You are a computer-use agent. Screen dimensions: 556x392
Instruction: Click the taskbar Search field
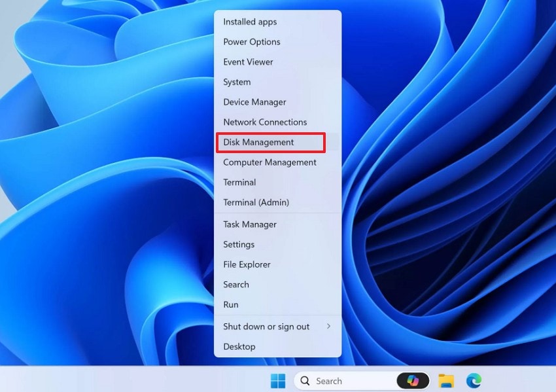click(347, 380)
